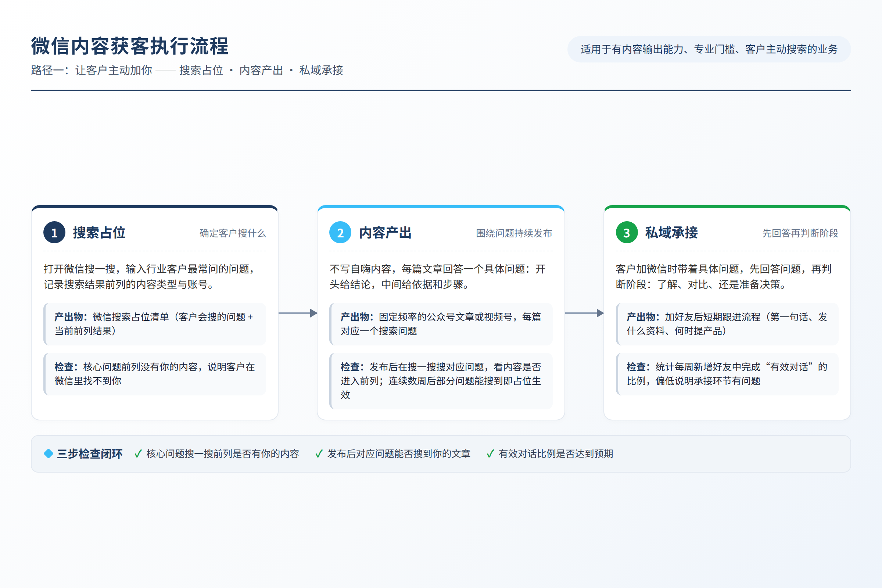Select the 内容产出 card heading
This screenshot has width=882, height=588.
pyautogui.click(x=385, y=233)
